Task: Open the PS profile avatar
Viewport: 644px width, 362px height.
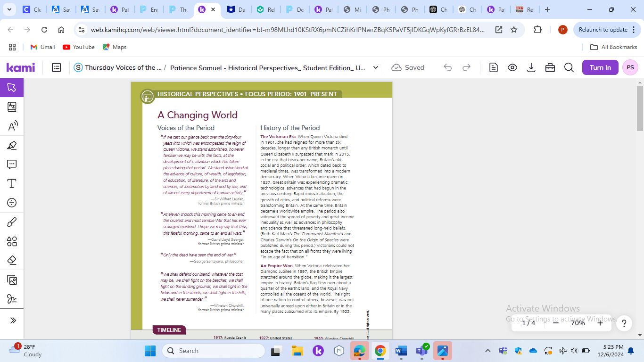Action: (x=630, y=67)
